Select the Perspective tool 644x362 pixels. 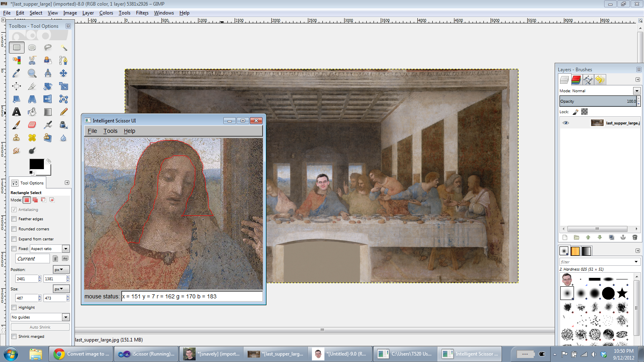[32, 99]
